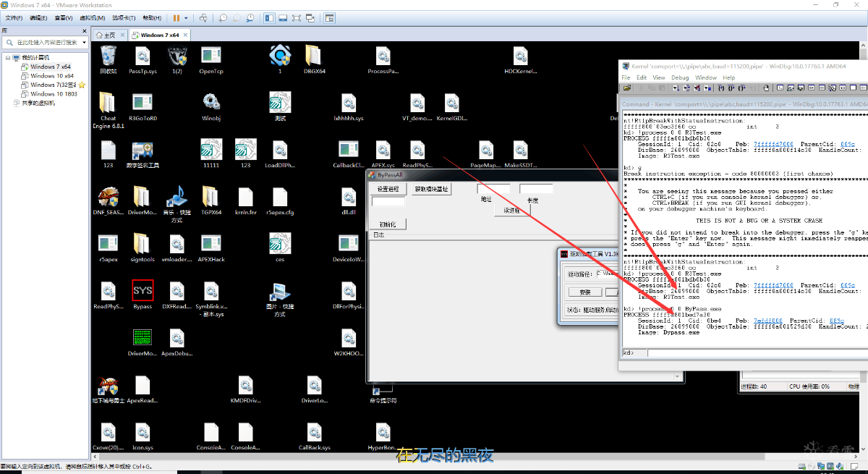Click 读进程 button in ByPassAll
The width and height of the screenshot is (868, 474).
(513, 211)
